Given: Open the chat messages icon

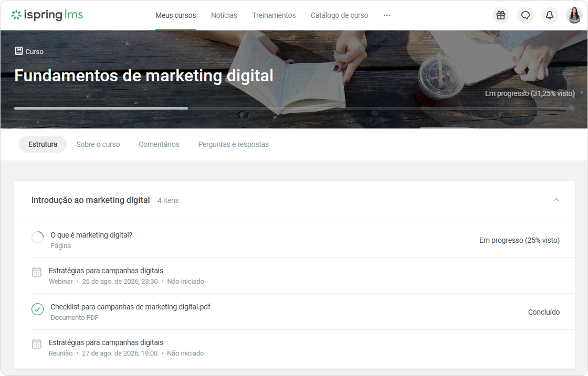Looking at the screenshot, I should click(x=526, y=15).
